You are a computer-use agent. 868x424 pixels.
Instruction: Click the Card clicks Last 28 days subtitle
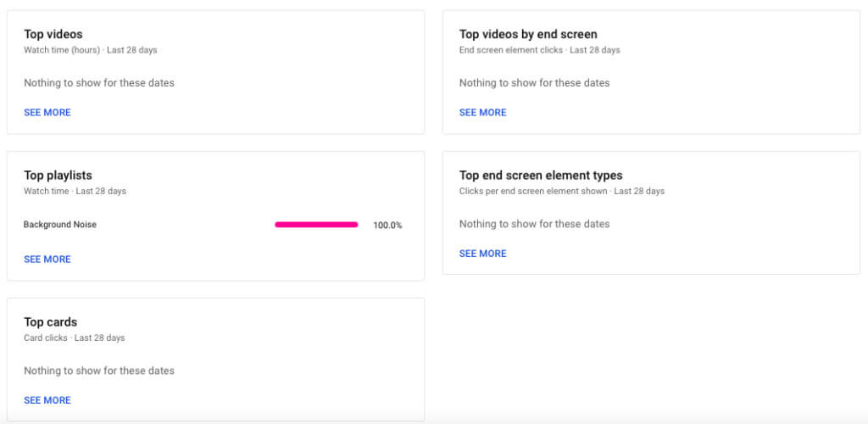[x=74, y=338]
